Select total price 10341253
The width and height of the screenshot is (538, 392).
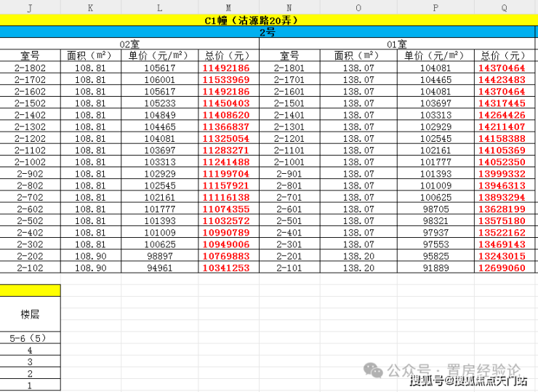[228, 268]
